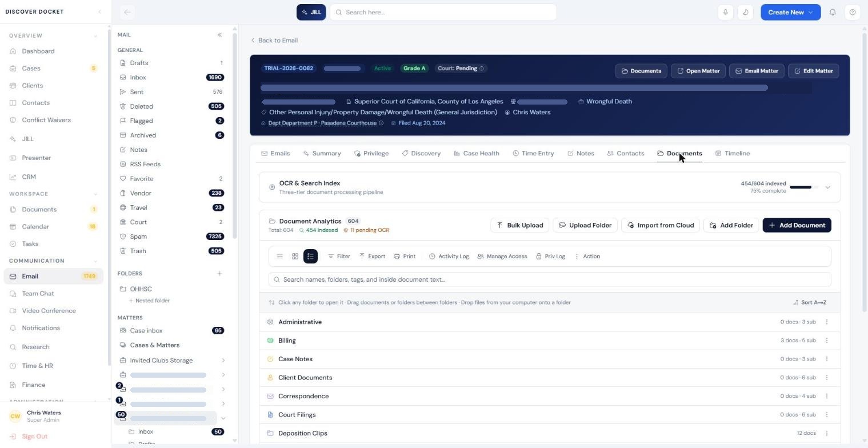Click the top search here field
The height and width of the screenshot is (448, 868).
click(443, 12)
